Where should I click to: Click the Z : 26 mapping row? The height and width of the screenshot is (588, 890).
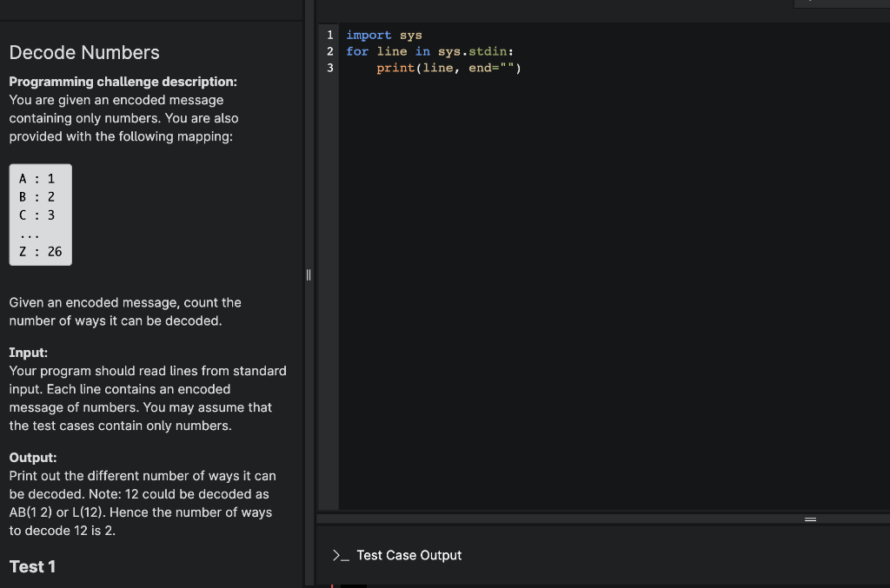tap(40, 252)
